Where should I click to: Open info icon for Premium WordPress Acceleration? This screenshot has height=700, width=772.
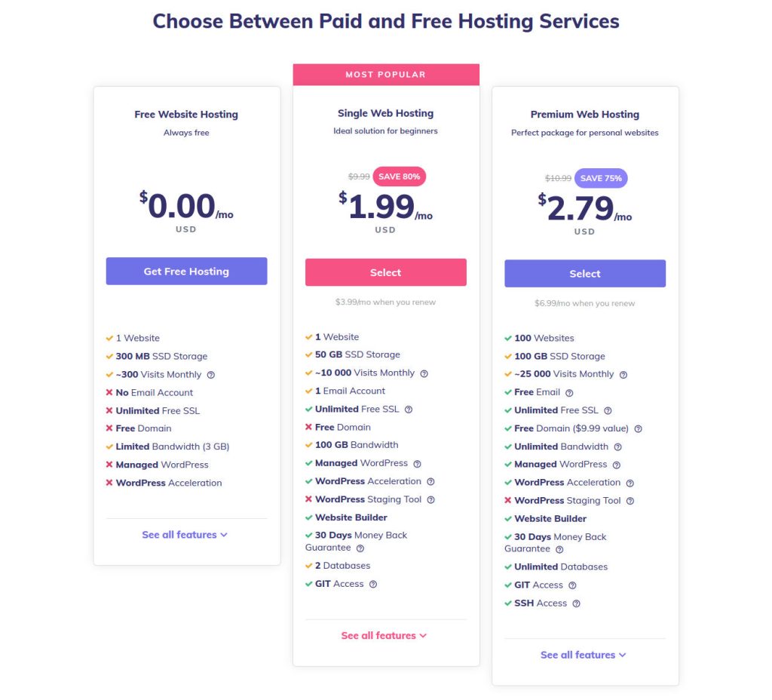(630, 484)
